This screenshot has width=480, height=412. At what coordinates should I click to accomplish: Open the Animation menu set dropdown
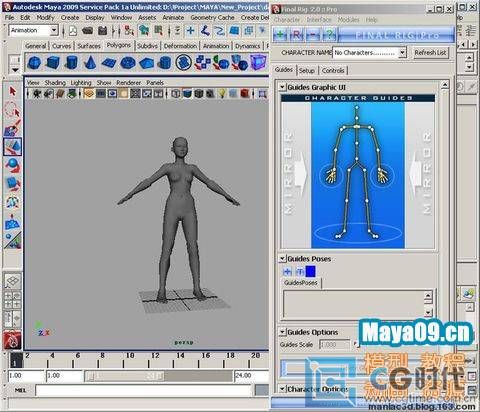tap(54, 30)
